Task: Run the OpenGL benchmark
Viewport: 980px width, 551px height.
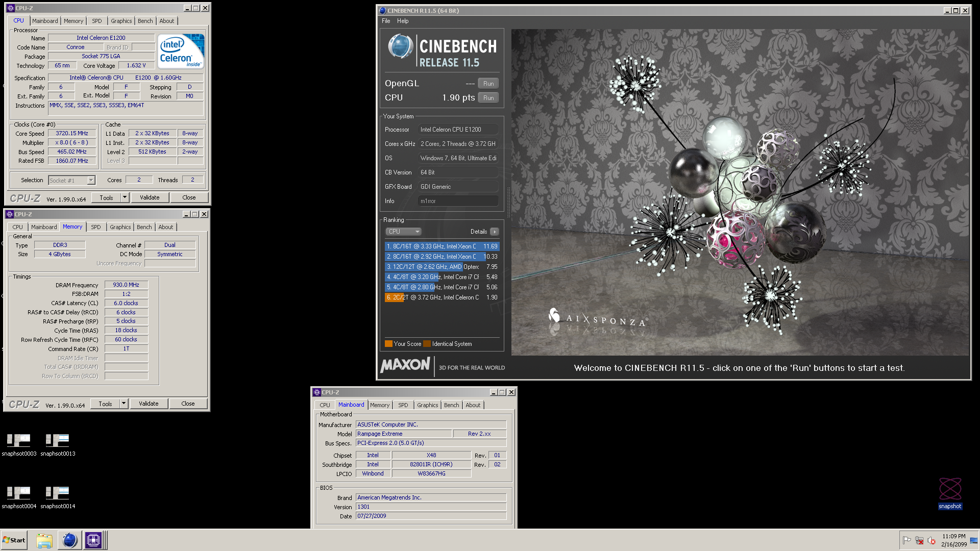Action: pos(488,84)
